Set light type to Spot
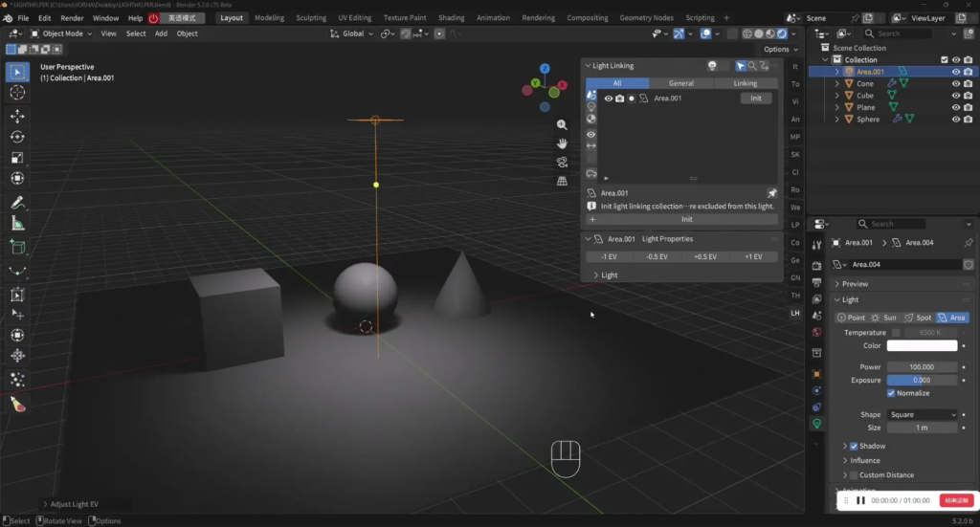This screenshot has height=527, width=980. [918, 318]
